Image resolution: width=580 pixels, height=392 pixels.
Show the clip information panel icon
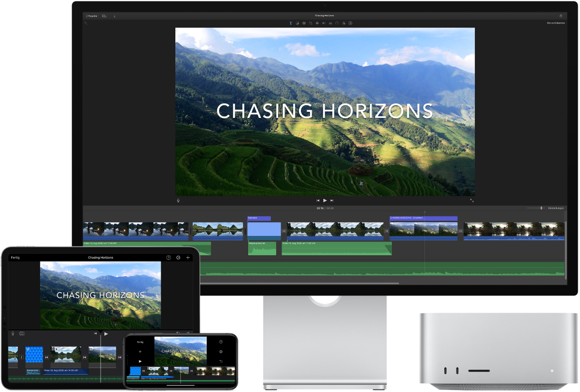pyautogui.click(x=350, y=23)
